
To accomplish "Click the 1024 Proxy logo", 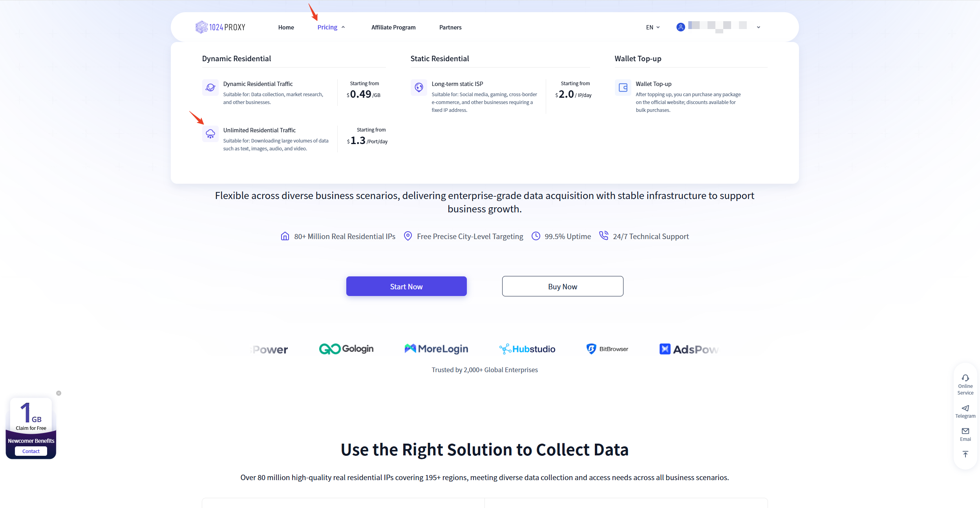I will pyautogui.click(x=220, y=27).
